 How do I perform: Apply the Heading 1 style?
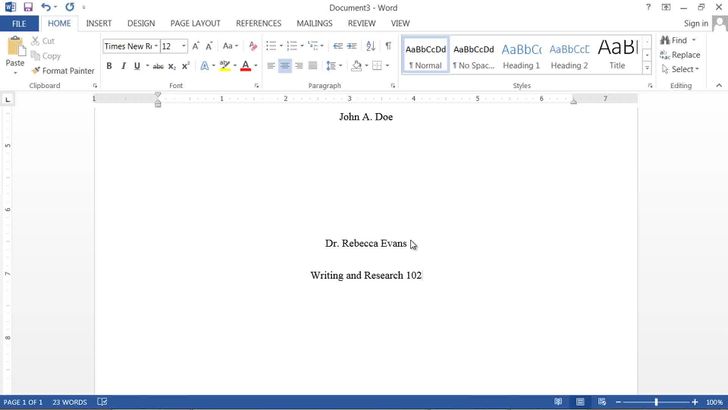[521, 55]
